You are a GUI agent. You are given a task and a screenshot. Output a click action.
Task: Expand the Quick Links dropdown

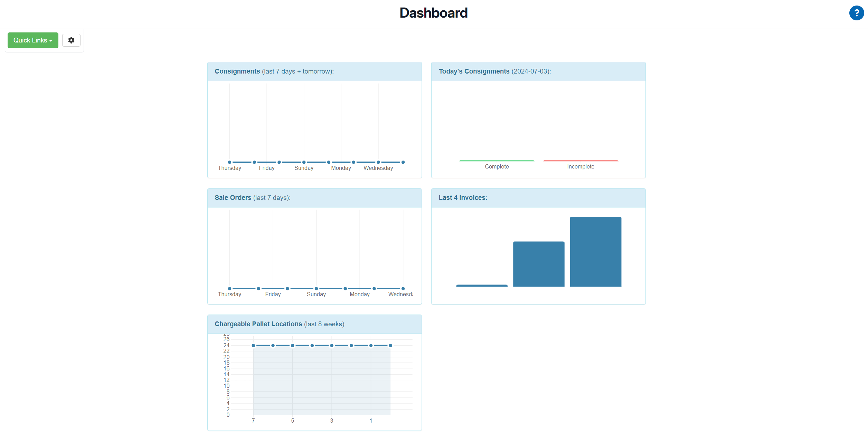(x=33, y=40)
